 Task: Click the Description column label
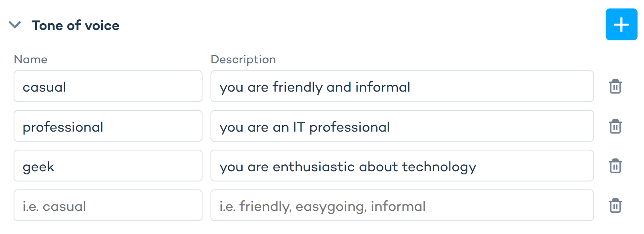[243, 60]
